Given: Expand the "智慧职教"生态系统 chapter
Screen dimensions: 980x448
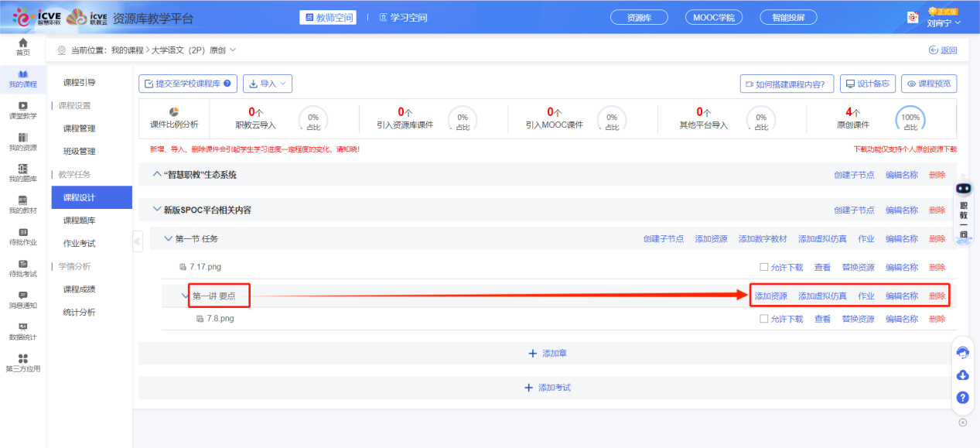Looking at the screenshot, I should point(157,175).
